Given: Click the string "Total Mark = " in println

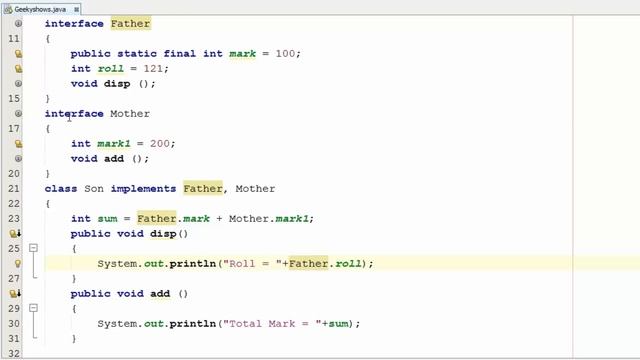Looking at the screenshot, I should tap(272, 324).
